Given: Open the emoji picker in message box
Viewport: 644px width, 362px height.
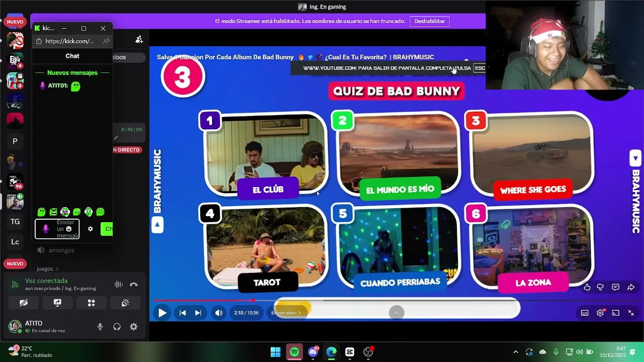Looking at the screenshot, I should (x=69, y=229).
